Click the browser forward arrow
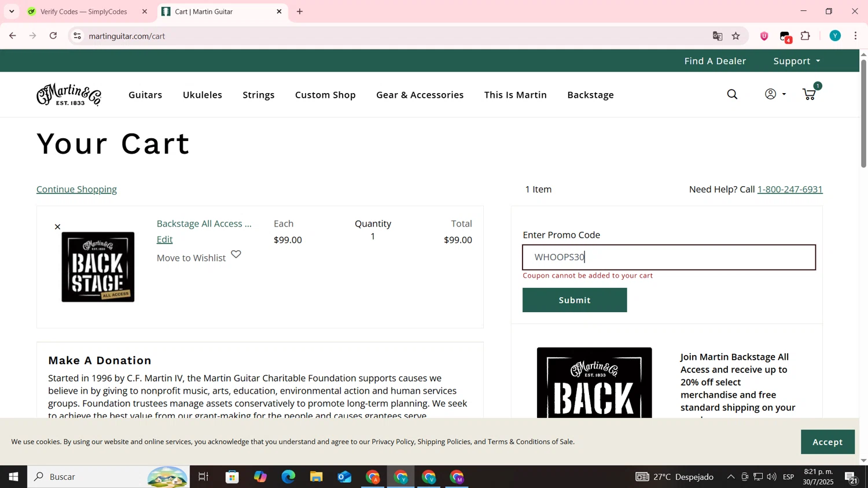 tap(33, 36)
